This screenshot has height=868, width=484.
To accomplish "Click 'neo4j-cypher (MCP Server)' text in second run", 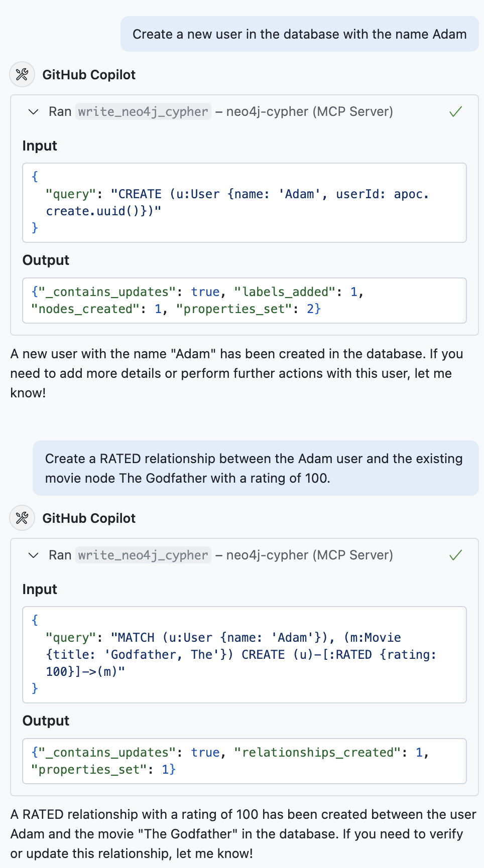I will (x=310, y=555).
